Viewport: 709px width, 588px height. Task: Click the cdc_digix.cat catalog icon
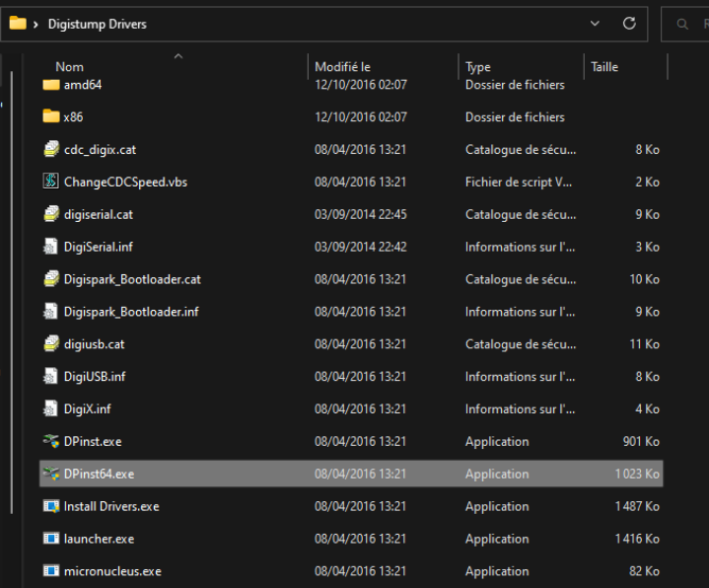51,150
